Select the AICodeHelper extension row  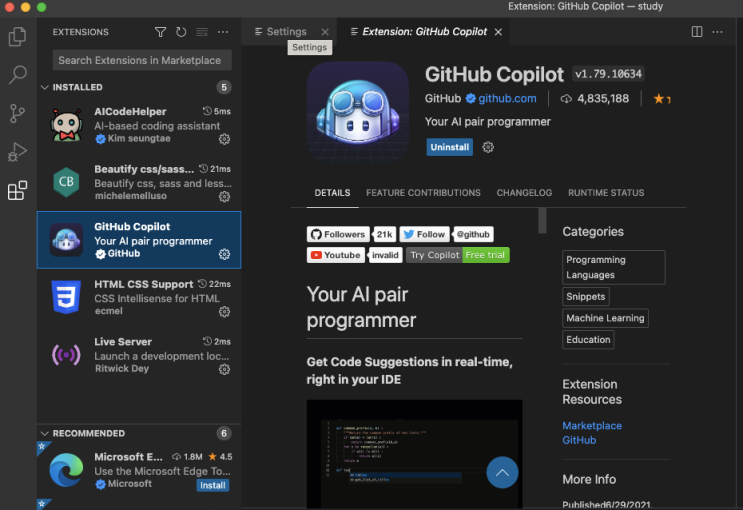139,125
